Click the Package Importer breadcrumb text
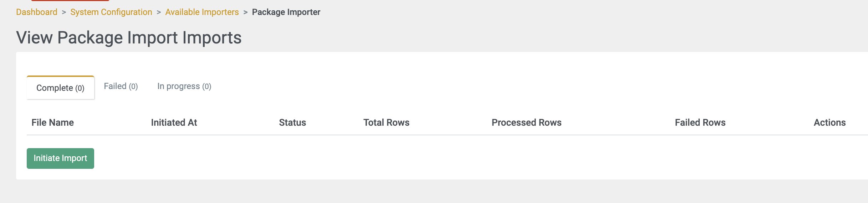Image resolution: width=868 pixels, height=203 pixels. pos(286,12)
